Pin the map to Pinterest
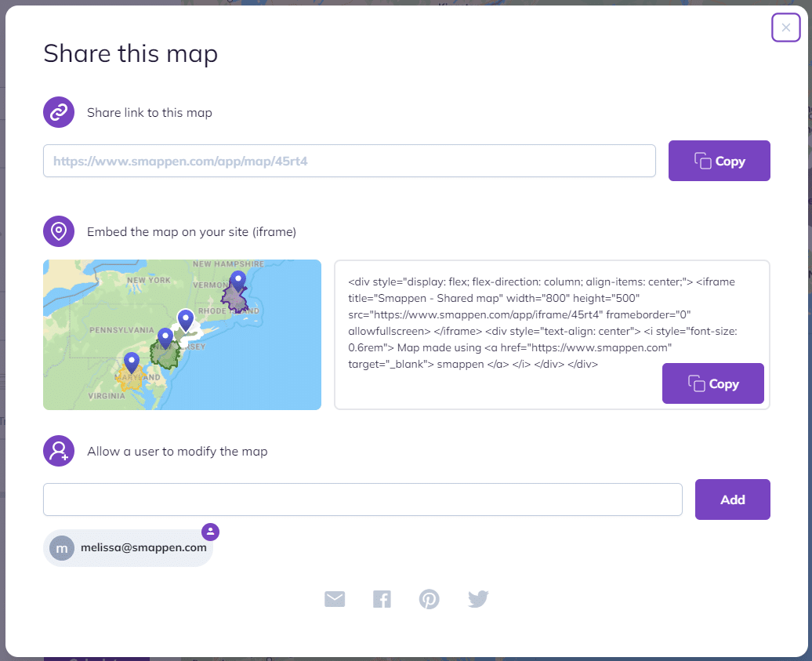812x661 pixels. (x=430, y=598)
